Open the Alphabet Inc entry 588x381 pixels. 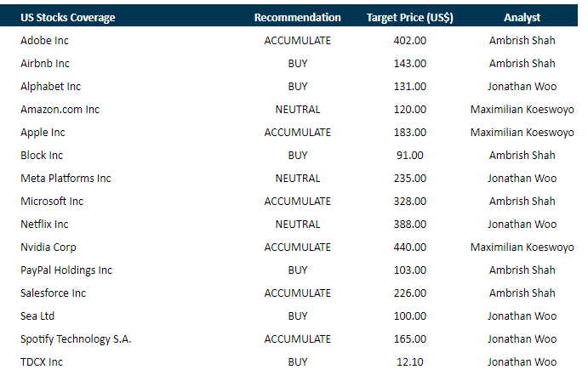(50, 86)
